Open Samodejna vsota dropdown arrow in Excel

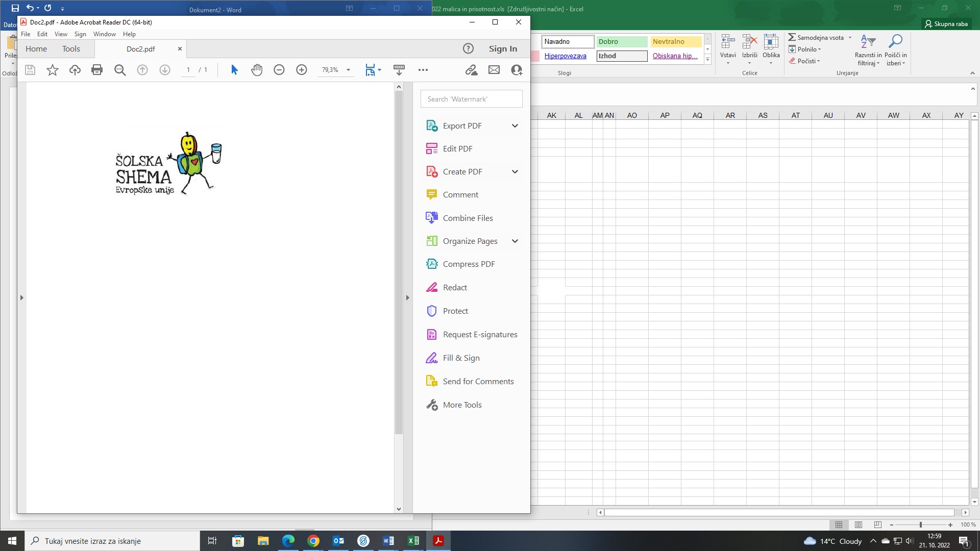850,38
